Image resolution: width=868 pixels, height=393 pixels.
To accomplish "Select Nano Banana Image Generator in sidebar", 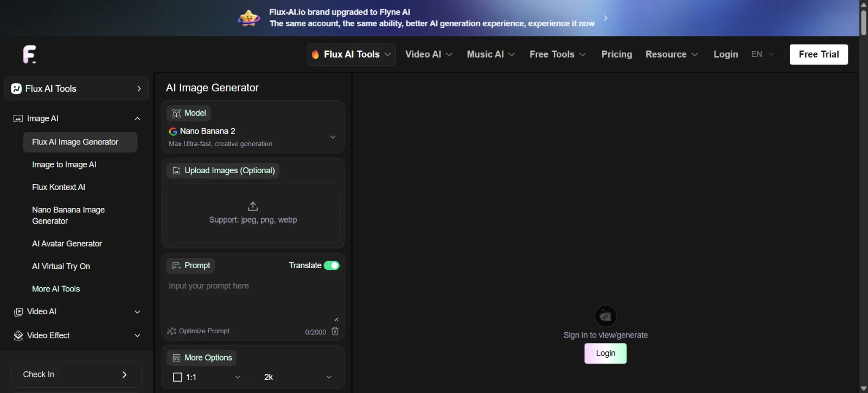I will 68,215.
